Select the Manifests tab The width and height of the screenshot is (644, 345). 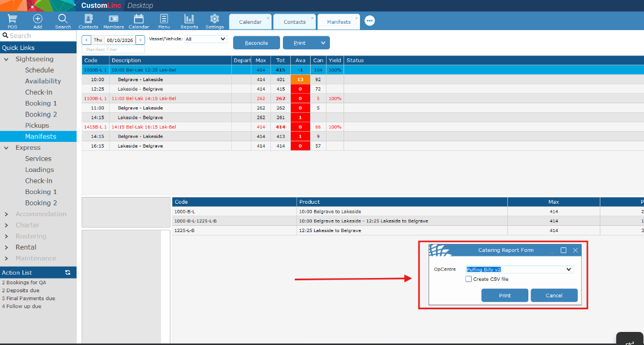339,22
